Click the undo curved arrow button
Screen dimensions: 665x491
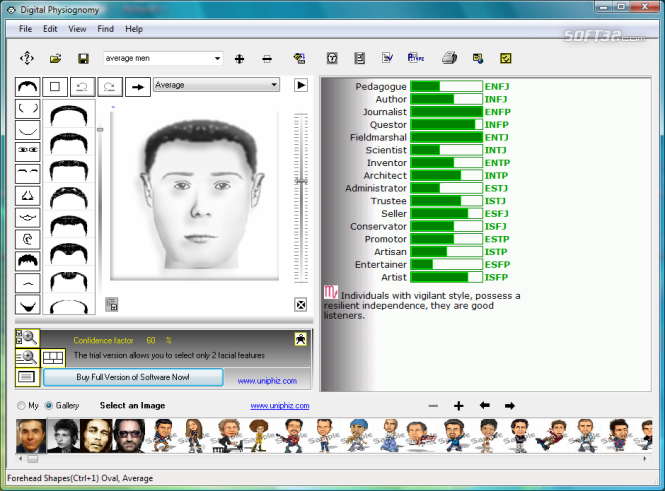coord(82,87)
